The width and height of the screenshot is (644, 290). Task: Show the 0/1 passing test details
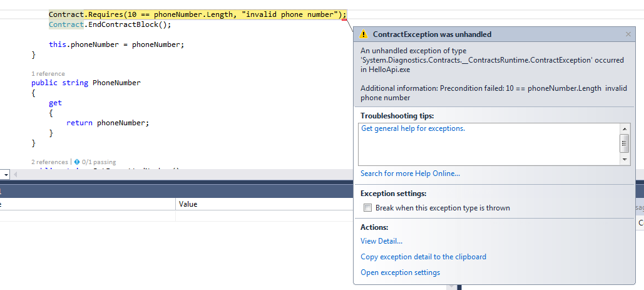tap(99, 162)
